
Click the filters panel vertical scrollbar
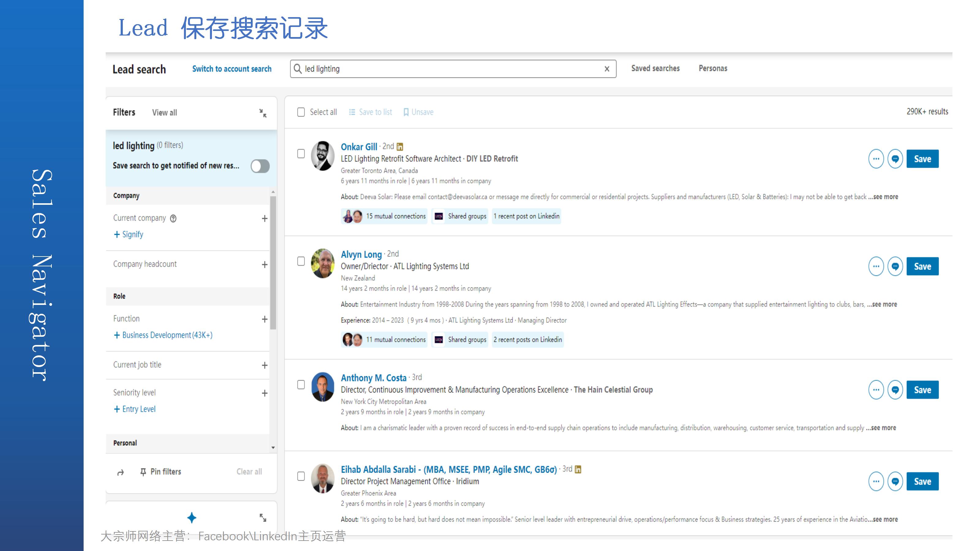coord(273,262)
